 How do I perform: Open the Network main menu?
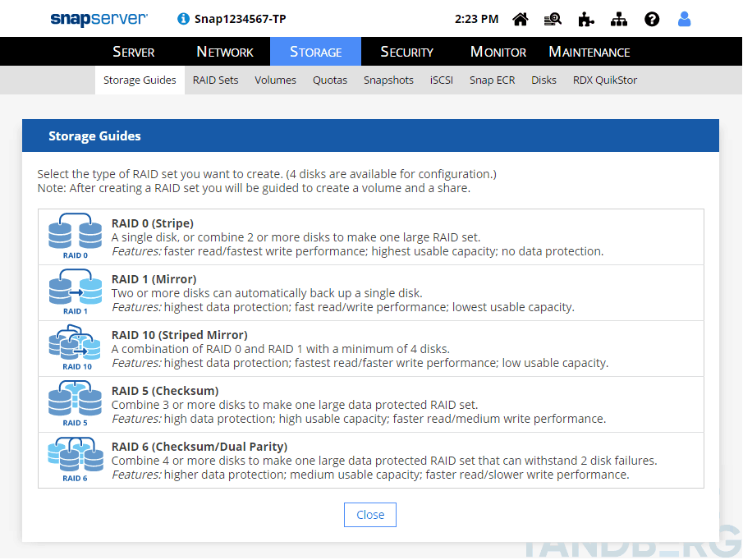225,52
